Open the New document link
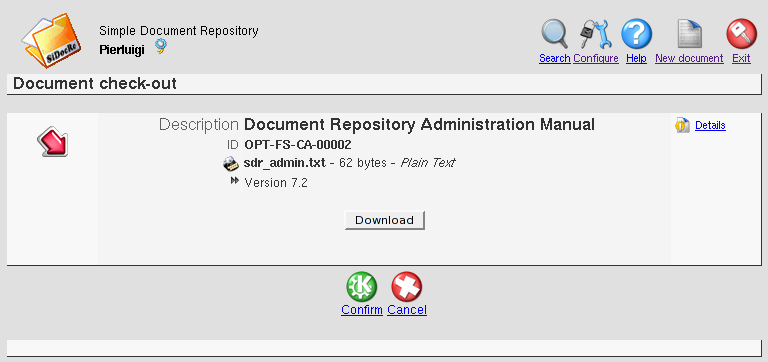The width and height of the screenshot is (768, 362). pos(689,58)
